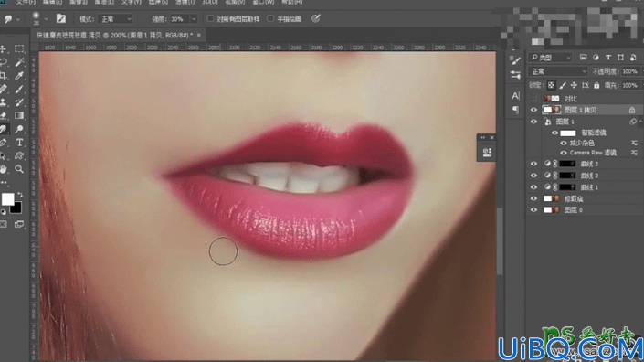The height and width of the screenshot is (362, 644).
Task: Select the Gradient tool
Action: (19, 115)
